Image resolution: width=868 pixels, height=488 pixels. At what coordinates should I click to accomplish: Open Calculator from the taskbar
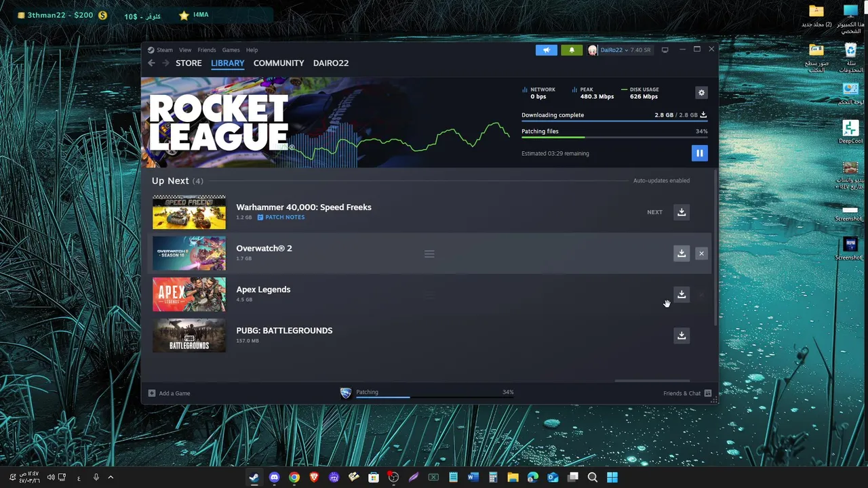click(x=493, y=477)
